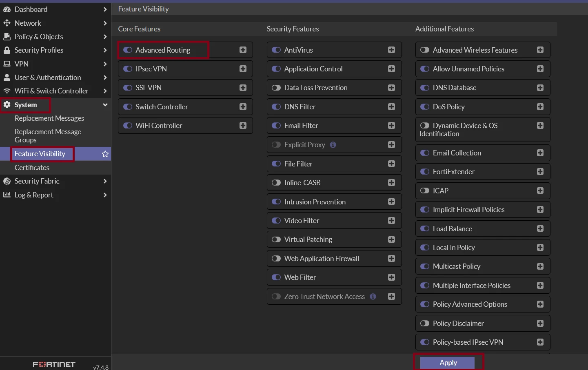Expand the WiFi & Switch Controller chevron

pyautogui.click(x=105, y=91)
